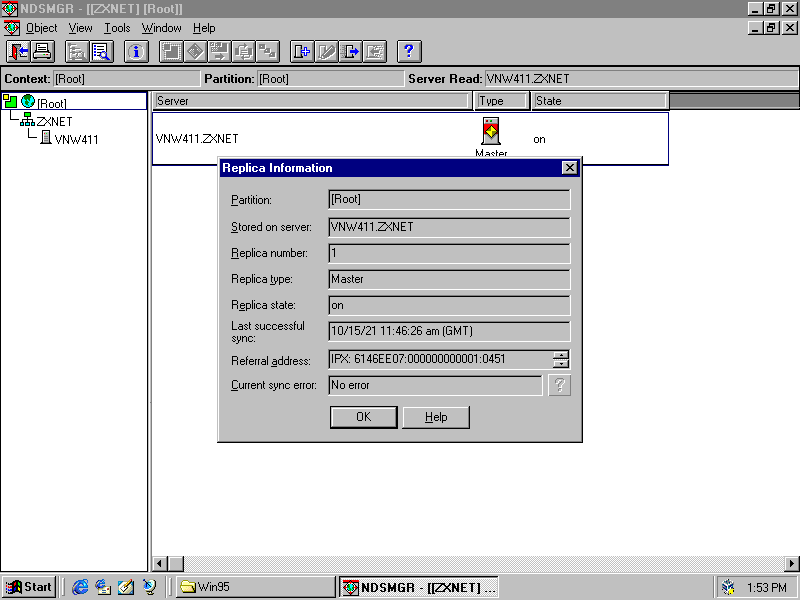Open the Tools menu

(117, 28)
